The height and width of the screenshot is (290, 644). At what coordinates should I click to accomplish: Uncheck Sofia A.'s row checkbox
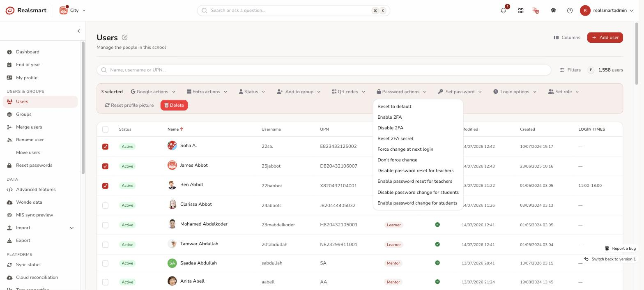(105, 147)
